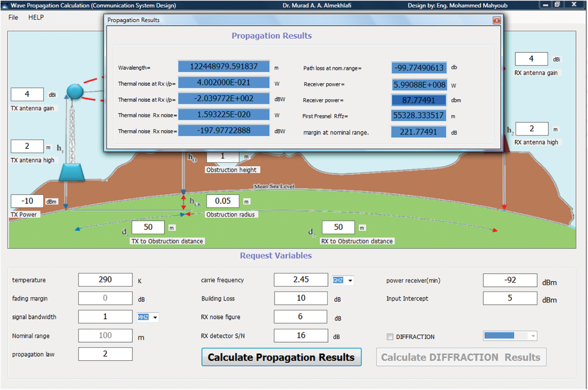The image size is (588, 390).
Task: Enable the DIFFRACTION checkbox
Action: tap(390, 337)
